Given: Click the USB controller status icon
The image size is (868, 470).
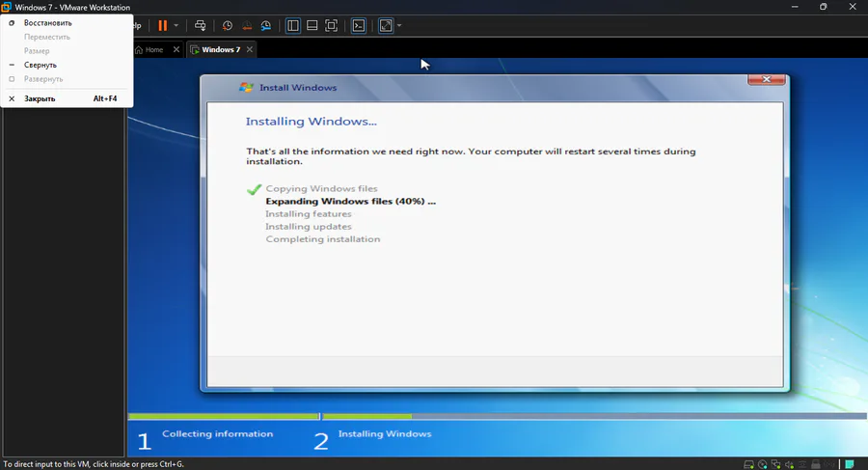Looking at the screenshot, I should click(802, 464).
